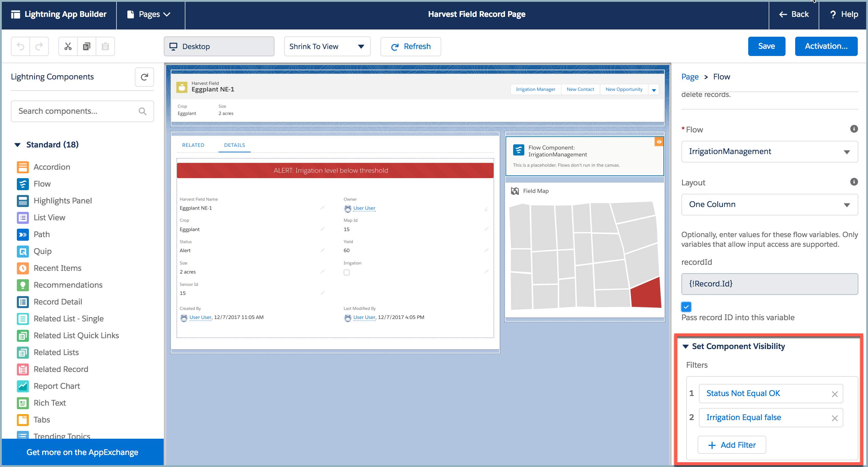
Task: Click the Refresh button
Action: (x=411, y=47)
